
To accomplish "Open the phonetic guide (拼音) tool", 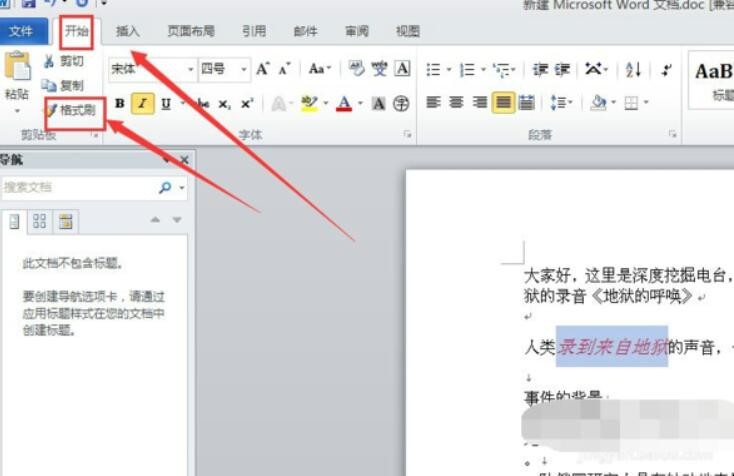I will tap(379, 69).
